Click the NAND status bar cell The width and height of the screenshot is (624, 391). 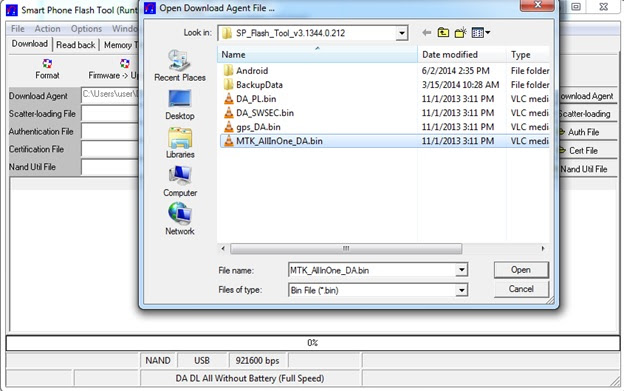click(158, 360)
